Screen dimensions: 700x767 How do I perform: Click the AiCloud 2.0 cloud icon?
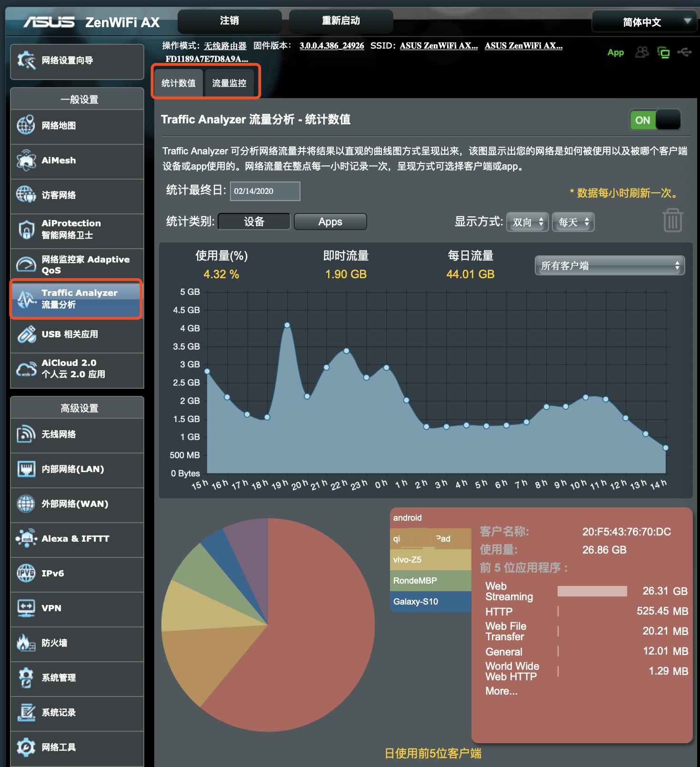(x=26, y=369)
